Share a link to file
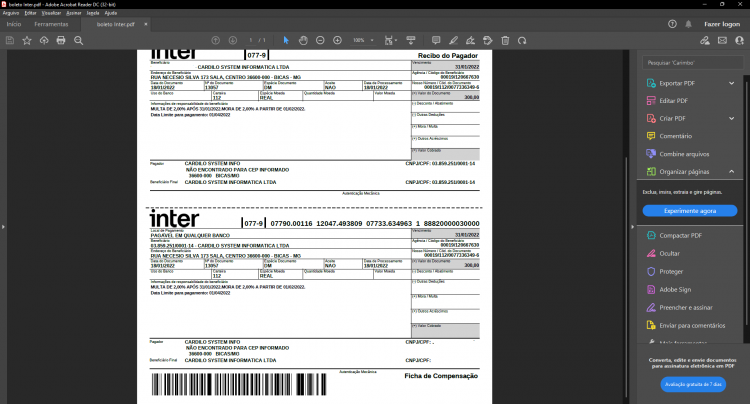Screen dimensions: 750x404 point(705,41)
